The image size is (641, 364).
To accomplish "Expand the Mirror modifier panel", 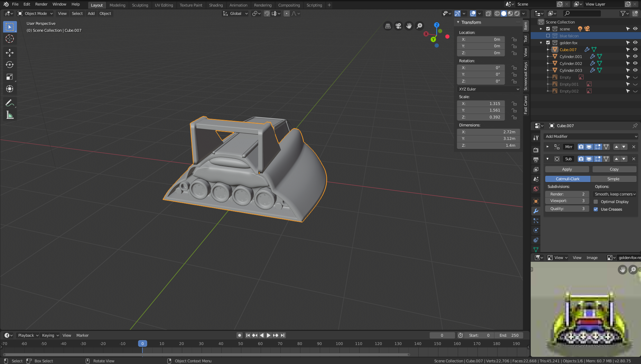I will (x=547, y=147).
